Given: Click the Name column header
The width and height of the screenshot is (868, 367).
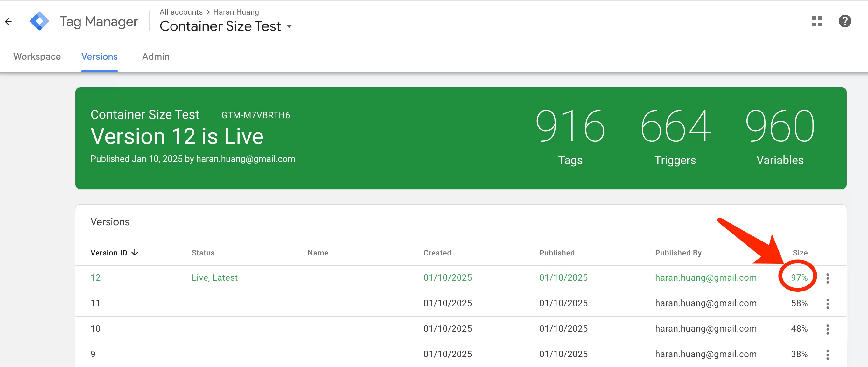Looking at the screenshot, I should click(318, 253).
